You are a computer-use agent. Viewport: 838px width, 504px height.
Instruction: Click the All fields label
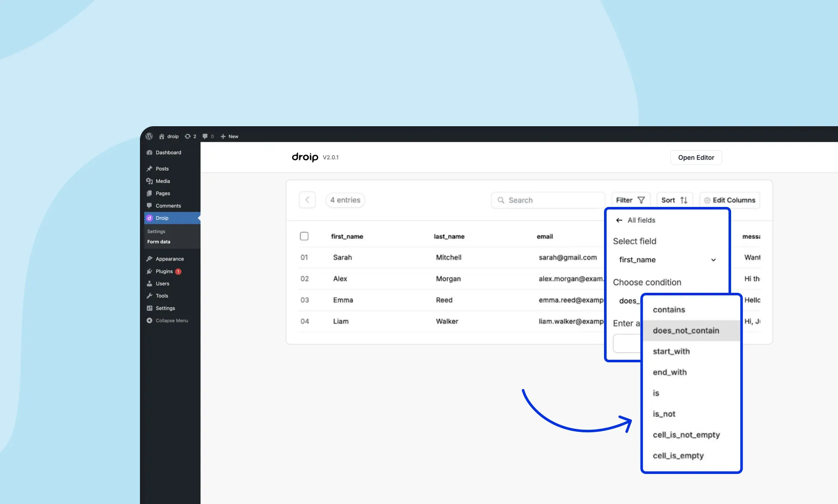pos(641,220)
